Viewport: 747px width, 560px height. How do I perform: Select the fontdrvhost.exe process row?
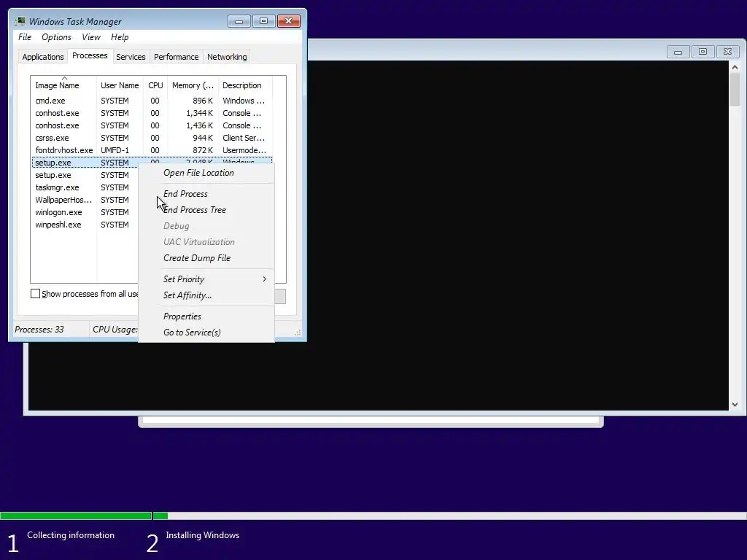point(152,150)
